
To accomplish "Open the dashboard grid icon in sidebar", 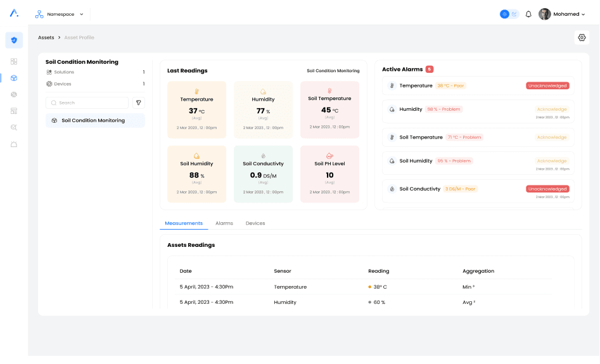I will (14, 61).
